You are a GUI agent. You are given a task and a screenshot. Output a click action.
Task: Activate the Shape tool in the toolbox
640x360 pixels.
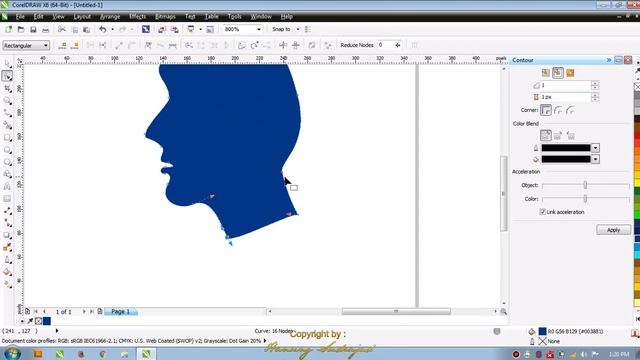[7, 76]
